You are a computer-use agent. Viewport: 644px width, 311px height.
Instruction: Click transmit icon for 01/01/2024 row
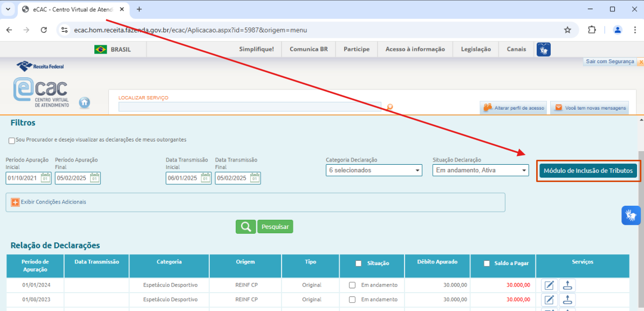pos(567,285)
